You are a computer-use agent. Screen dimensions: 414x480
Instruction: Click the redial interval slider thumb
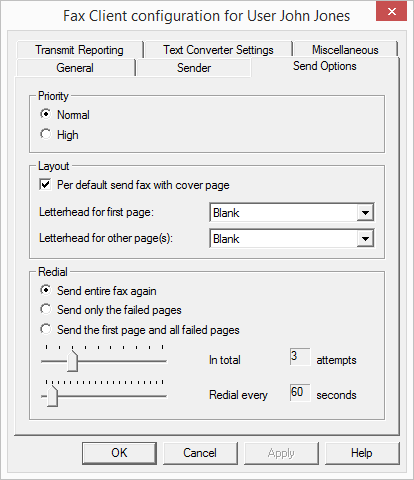click(52, 396)
